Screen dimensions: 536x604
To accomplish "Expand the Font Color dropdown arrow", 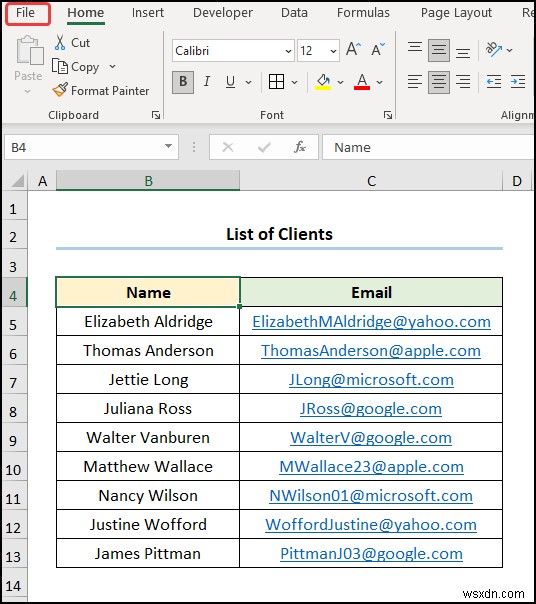I will pyautogui.click(x=379, y=82).
